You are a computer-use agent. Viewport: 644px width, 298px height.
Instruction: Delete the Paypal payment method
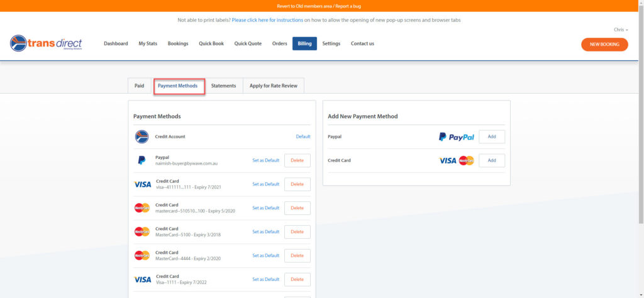[297, 160]
